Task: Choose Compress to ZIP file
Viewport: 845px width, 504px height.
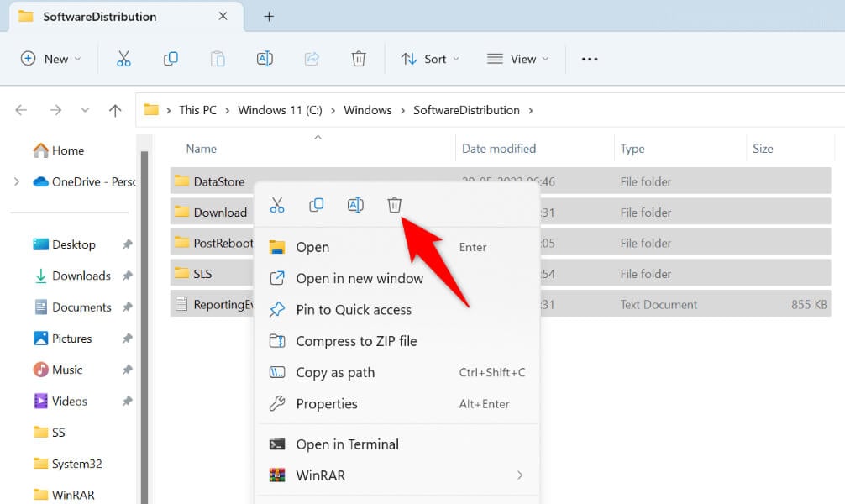Action: pos(356,341)
